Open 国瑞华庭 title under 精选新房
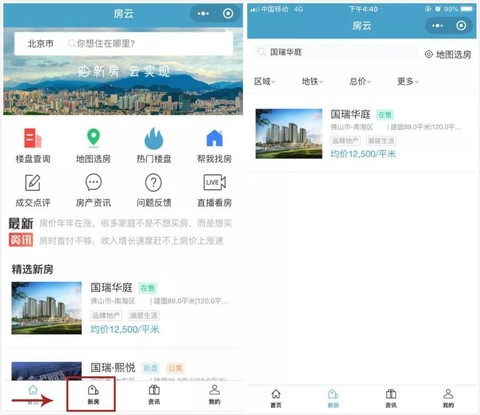The image size is (480, 415). point(111,287)
